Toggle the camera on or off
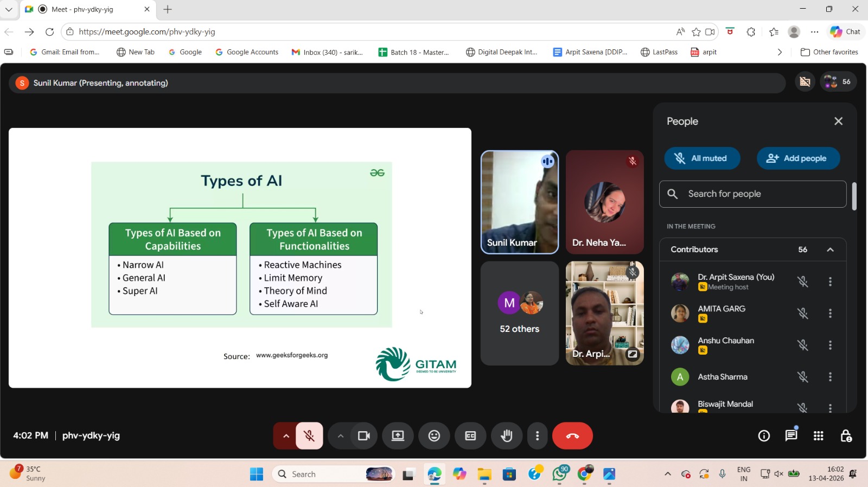The width and height of the screenshot is (868, 487). [363, 436]
